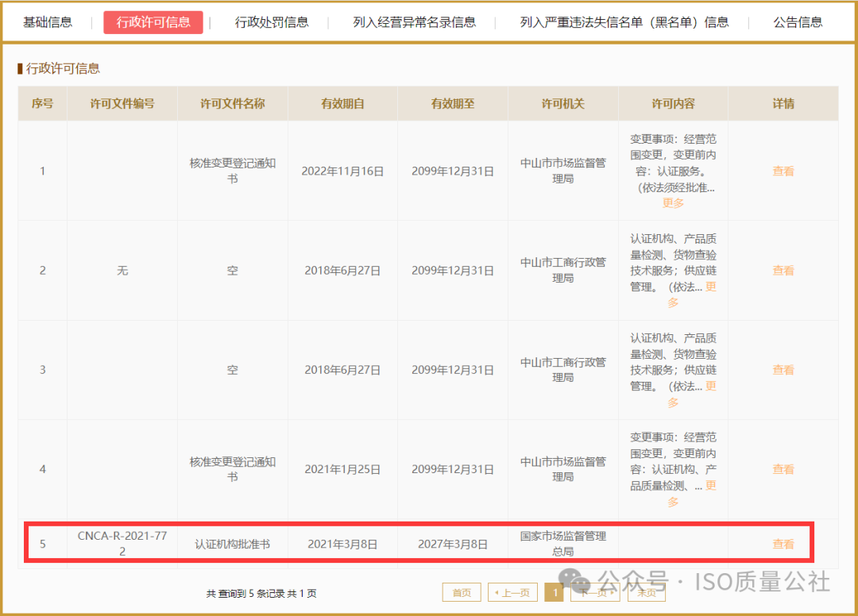View details 查看 for row 3
Viewport: 858px width, 616px height.
pyautogui.click(x=783, y=370)
